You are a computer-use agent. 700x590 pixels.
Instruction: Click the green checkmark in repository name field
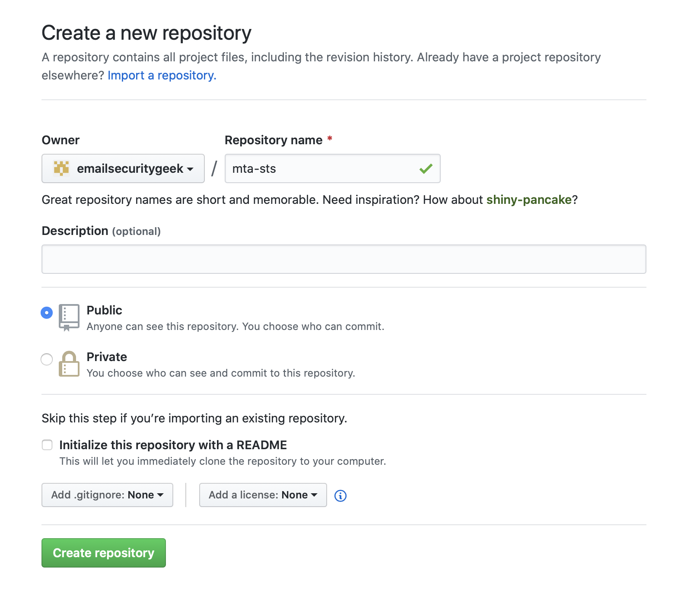(426, 168)
